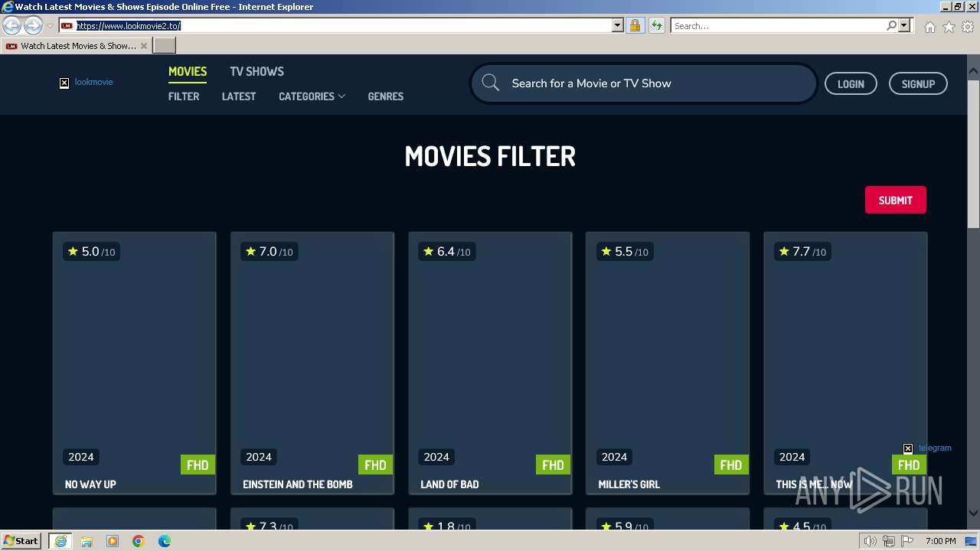The image size is (980, 551).
Task: Open the media player taskbar icon
Action: 113,541
